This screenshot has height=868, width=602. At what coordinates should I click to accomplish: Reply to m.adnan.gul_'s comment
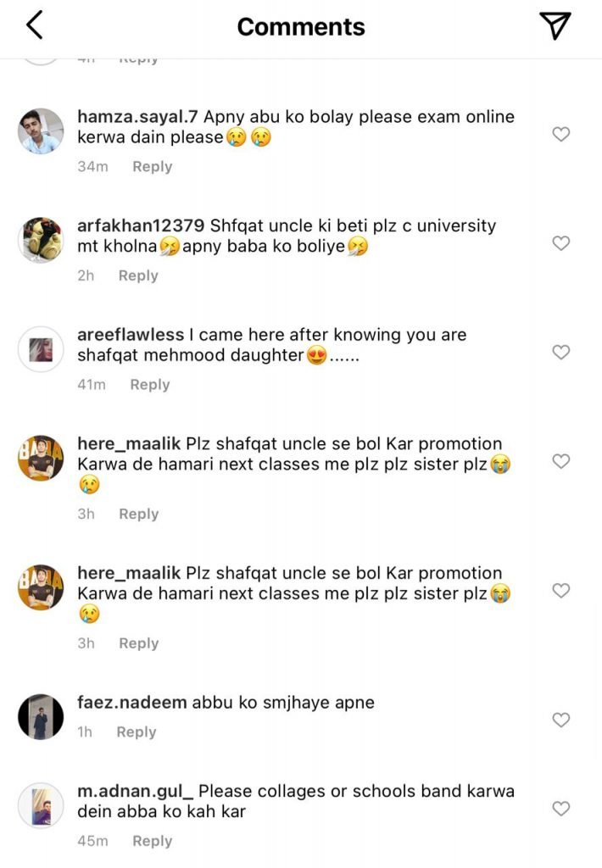point(152,841)
